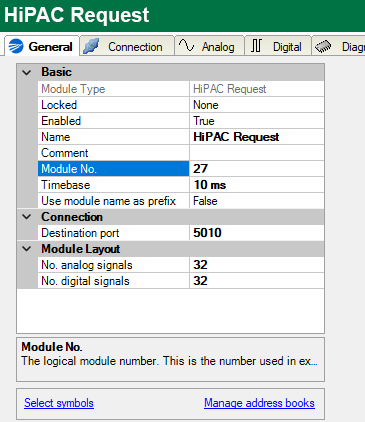Open the Digital tab
Image resolution: width=365 pixels, height=422 pixels.
278,46
